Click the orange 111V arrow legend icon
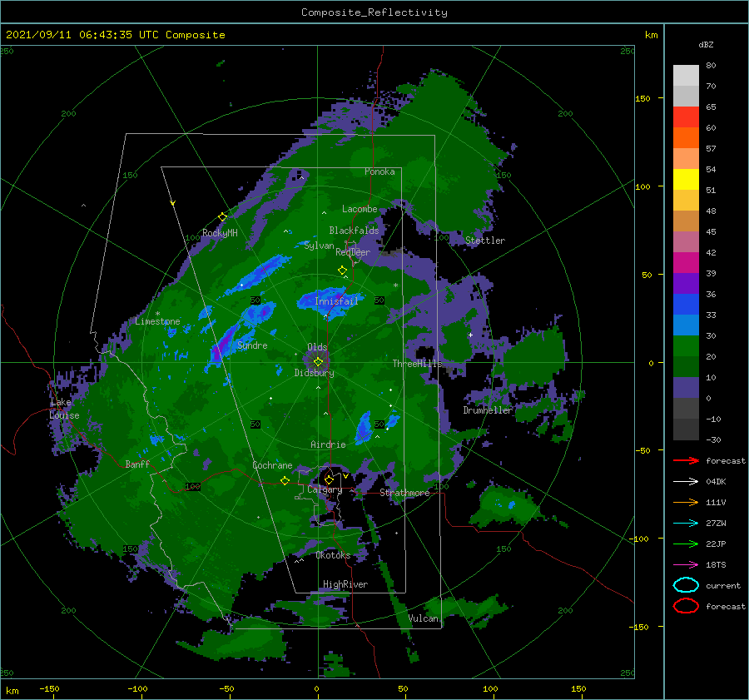This screenshot has height=700, width=749. tap(686, 502)
